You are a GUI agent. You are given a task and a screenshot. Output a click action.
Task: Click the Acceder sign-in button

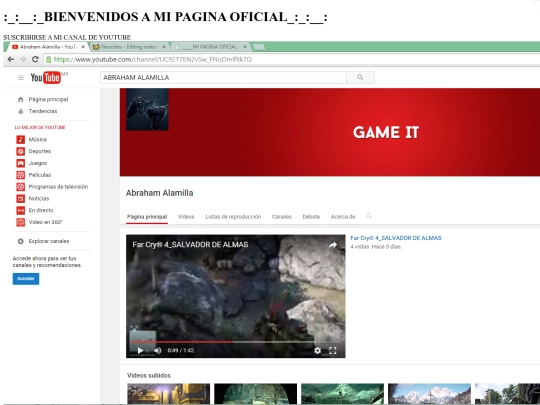pos(26,279)
